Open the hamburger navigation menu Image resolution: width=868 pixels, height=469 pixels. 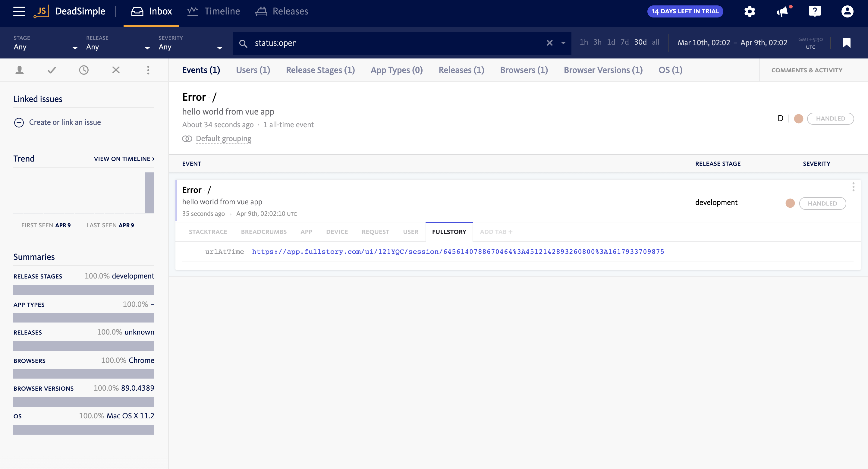pos(19,11)
